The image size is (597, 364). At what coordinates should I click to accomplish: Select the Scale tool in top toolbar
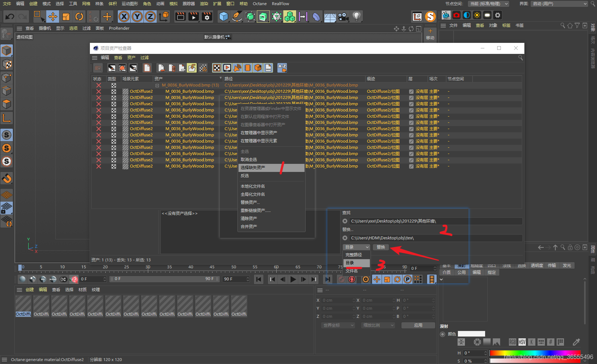(66, 16)
